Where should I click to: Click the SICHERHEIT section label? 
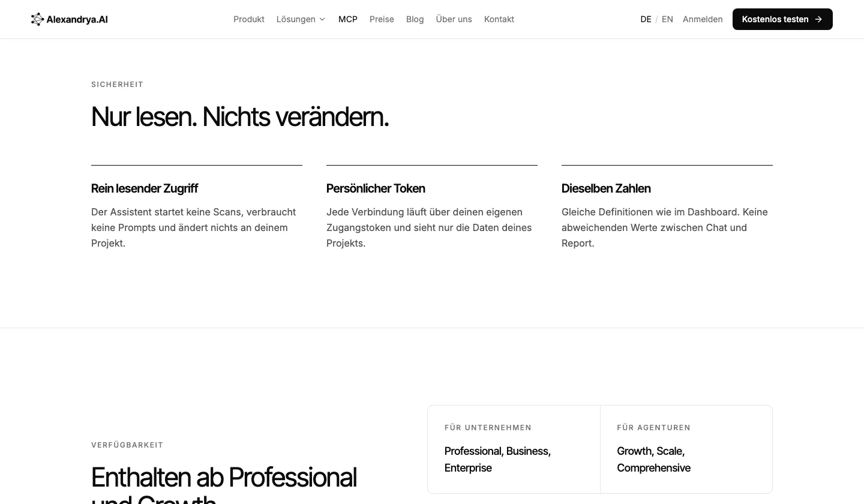(x=117, y=85)
